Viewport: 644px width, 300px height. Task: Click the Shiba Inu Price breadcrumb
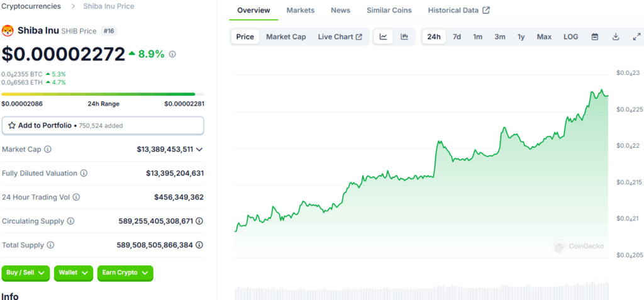coord(108,6)
